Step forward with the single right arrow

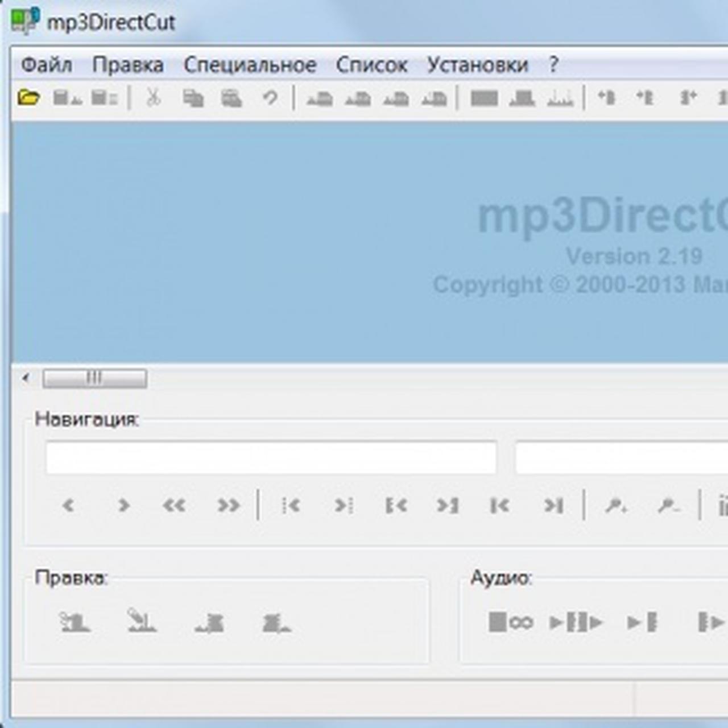(123, 505)
